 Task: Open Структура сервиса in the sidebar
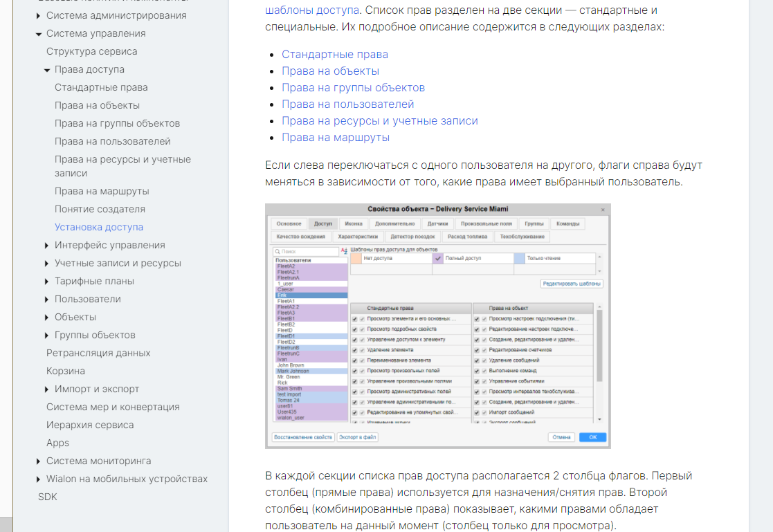pos(91,51)
